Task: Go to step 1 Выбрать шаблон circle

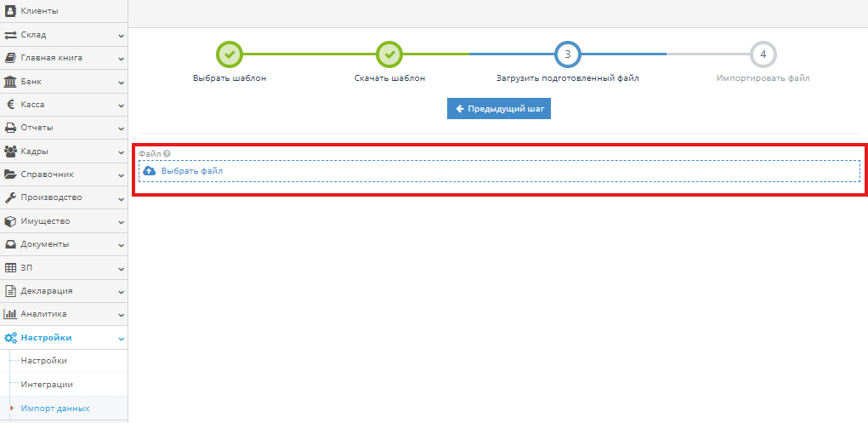Action: click(230, 54)
